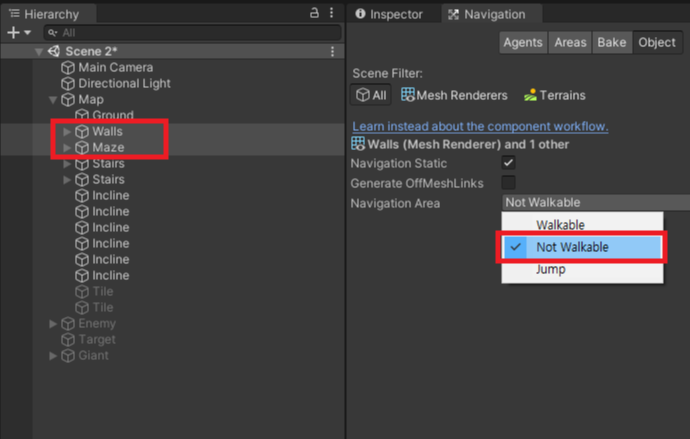690x439 pixels.
Task: Collapse the Map foldout arrow
Action: coord(53,100)
